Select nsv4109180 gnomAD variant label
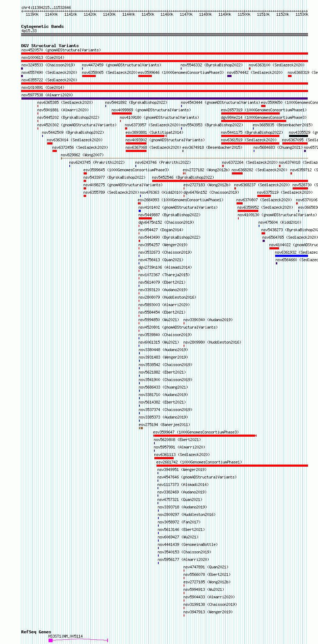The width and height of the screenshot is (318, 644). pos(159,117)
